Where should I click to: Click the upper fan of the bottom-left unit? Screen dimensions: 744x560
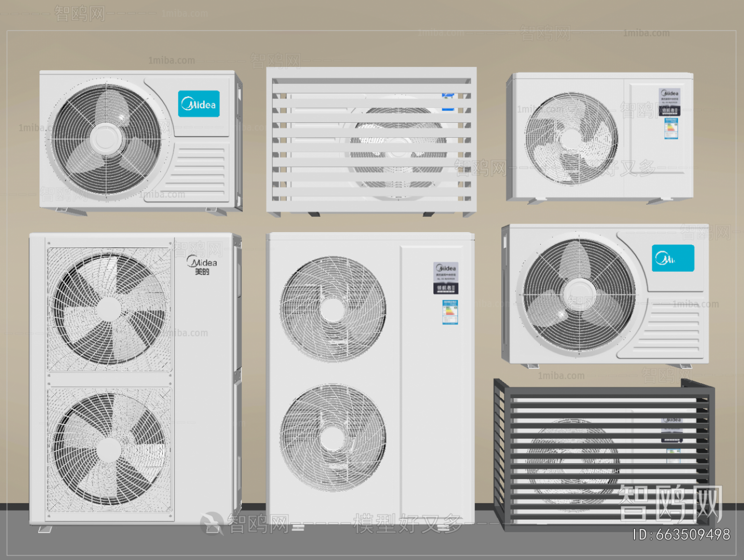click(108, 308)
